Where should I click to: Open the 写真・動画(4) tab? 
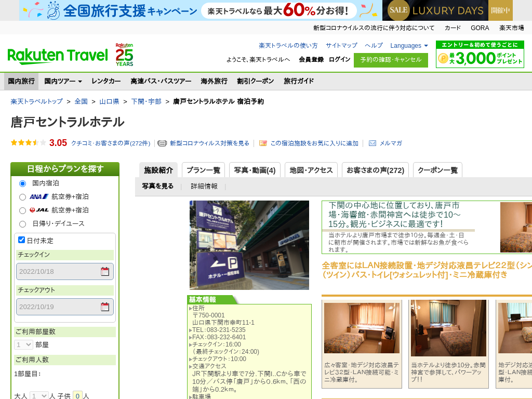(255, 170)
